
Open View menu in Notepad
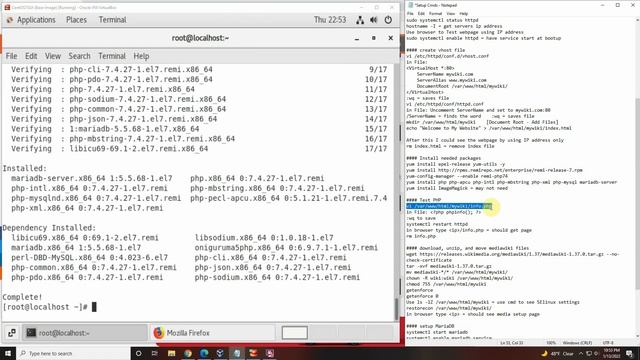450,13
